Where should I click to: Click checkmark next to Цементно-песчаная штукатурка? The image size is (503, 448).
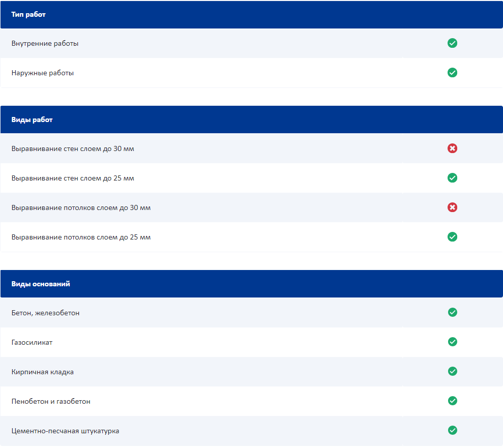(452, 430)
